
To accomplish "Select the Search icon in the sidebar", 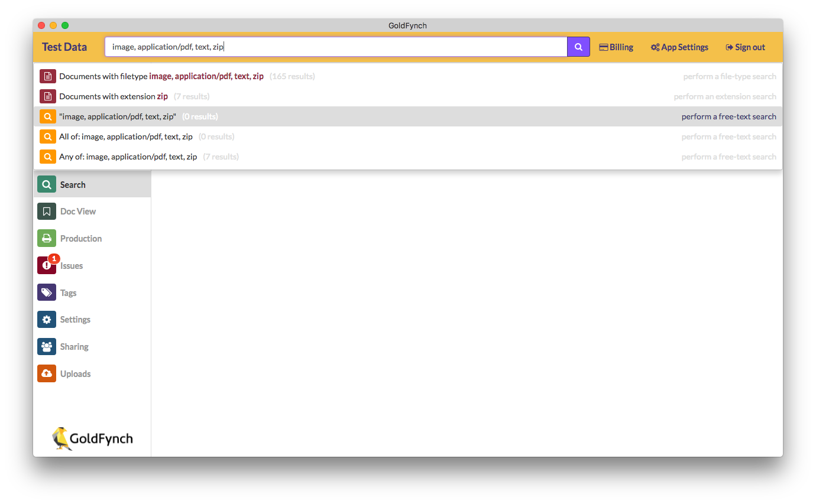I will 46,184.
